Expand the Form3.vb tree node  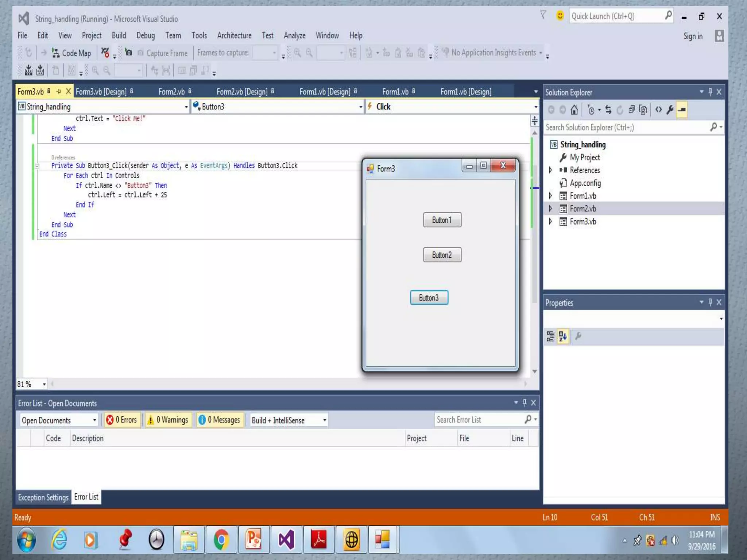pos(550,222)
